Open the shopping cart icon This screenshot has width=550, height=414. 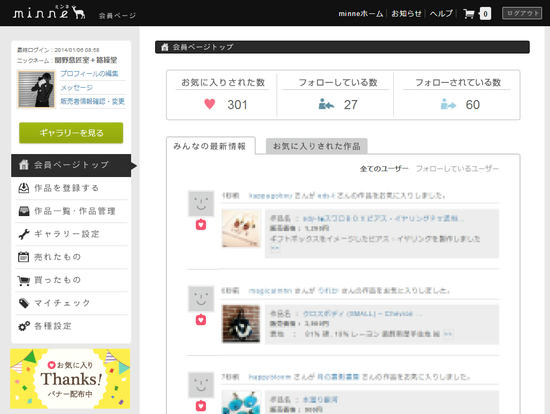(469, 14)
